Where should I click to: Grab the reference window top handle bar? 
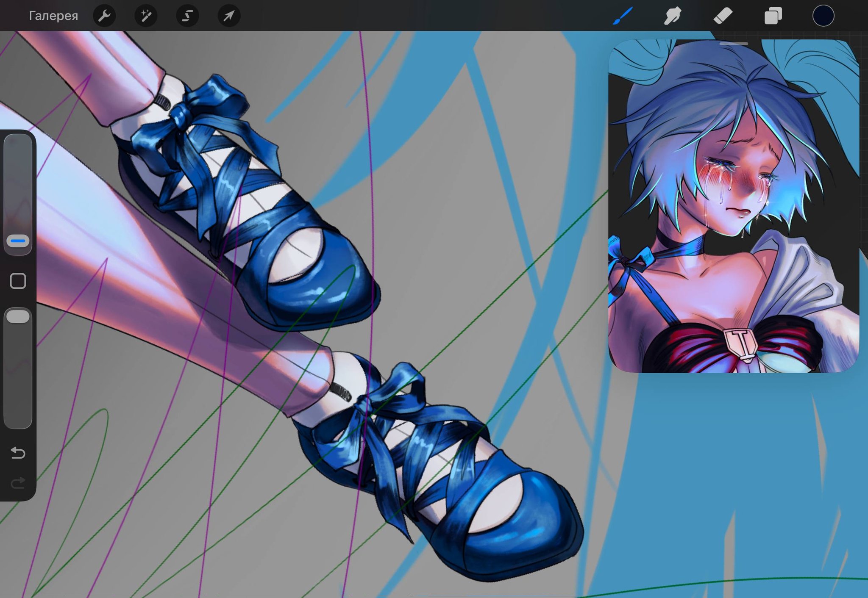(x=734, y=44)
